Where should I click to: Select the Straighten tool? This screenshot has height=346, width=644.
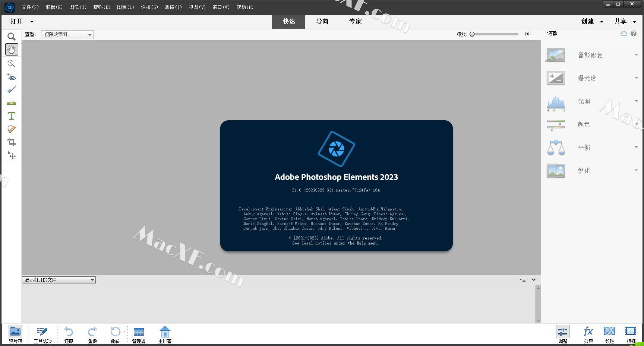click(12, 103)
